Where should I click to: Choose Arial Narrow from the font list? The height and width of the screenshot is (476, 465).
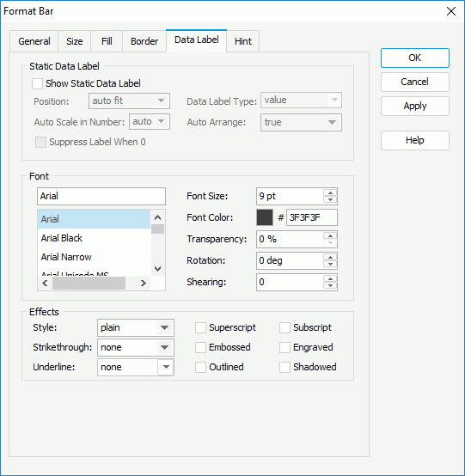pyautogui.click(x=94, y=257)
